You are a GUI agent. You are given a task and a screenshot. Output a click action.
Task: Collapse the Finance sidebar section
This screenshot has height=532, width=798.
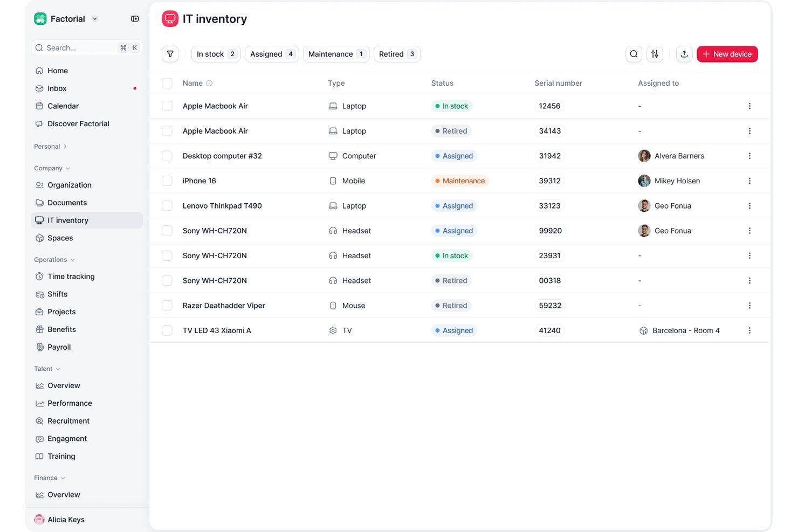point(50,478)
